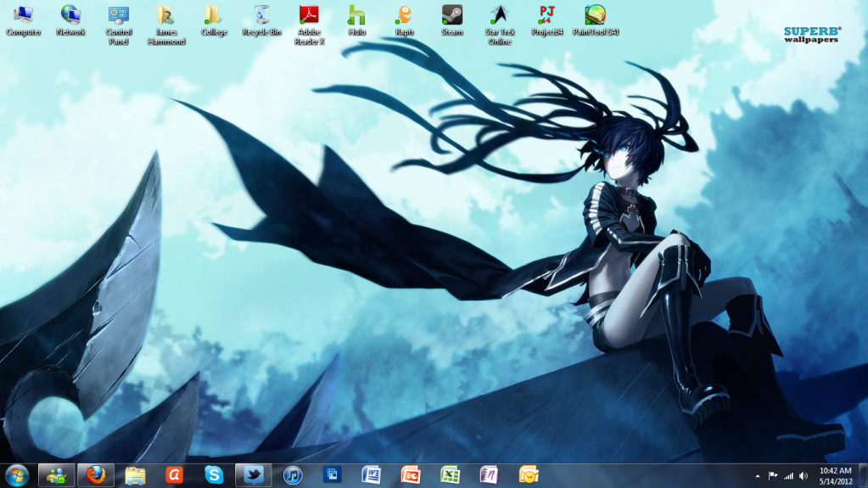The width and height of the screenshot is (868, 488).
Task: Select the Hulu desktop shortcut
Action: point(356,20)
